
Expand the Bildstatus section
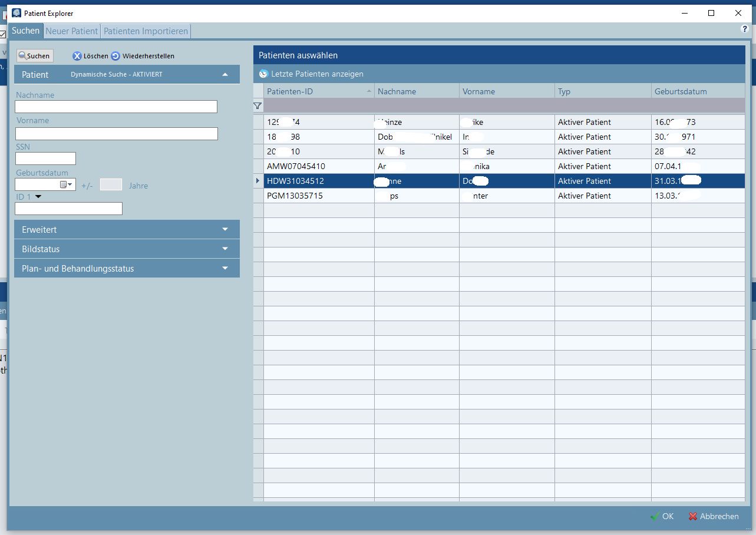tap(225, 249)
